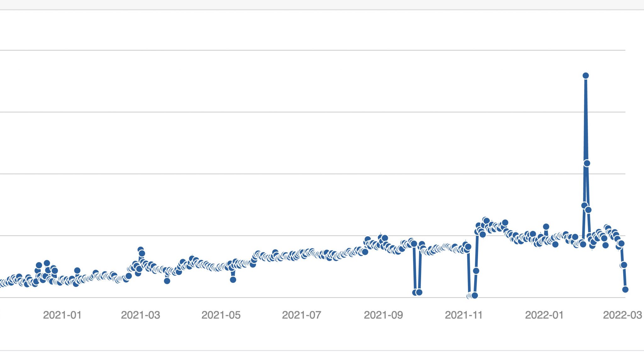Select the second-to-last data point of the series
644x362 pixels.
624,265
